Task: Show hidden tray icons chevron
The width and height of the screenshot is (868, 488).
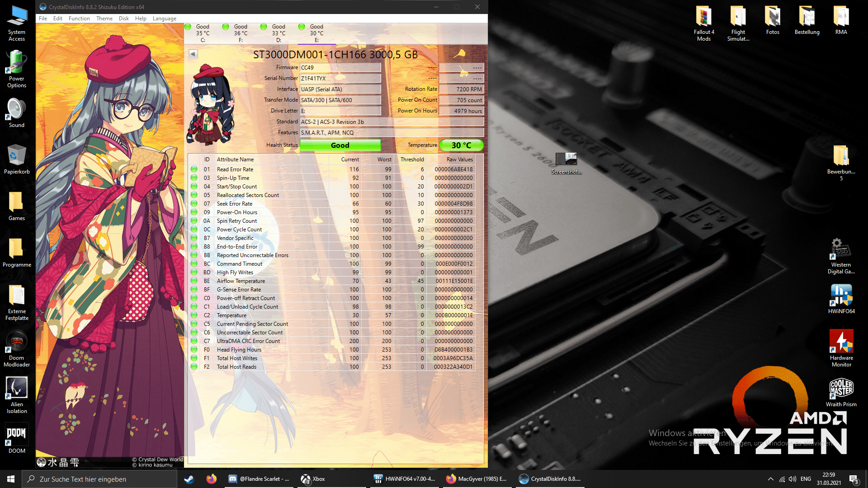Action: (x=770, y=479)
